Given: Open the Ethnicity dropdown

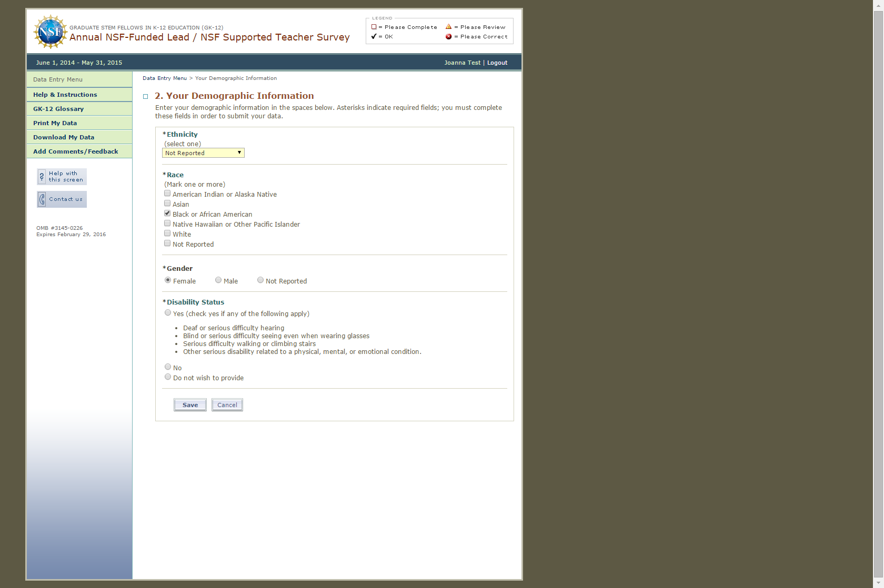Looking at the screenshot, I should 203,153.
